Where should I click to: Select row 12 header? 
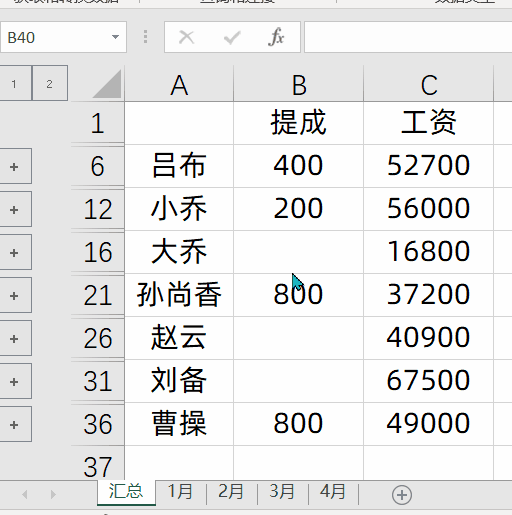click(x=98, y=209)
